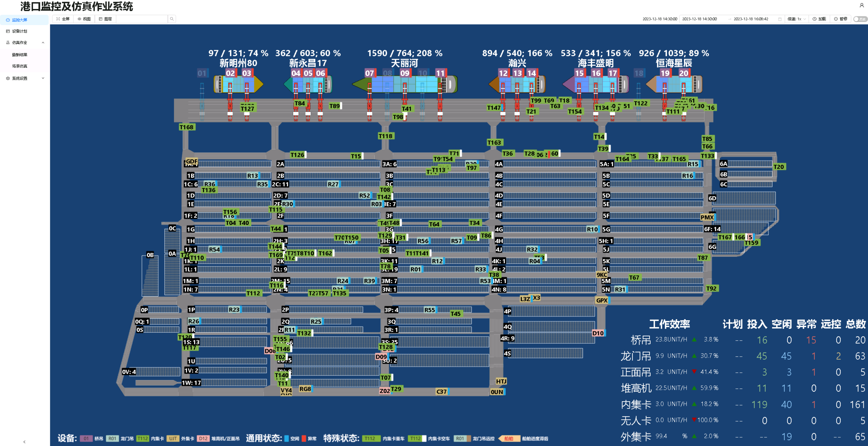Click the search magnifier icon
The image size is (868, 446).
pos(172,19)
